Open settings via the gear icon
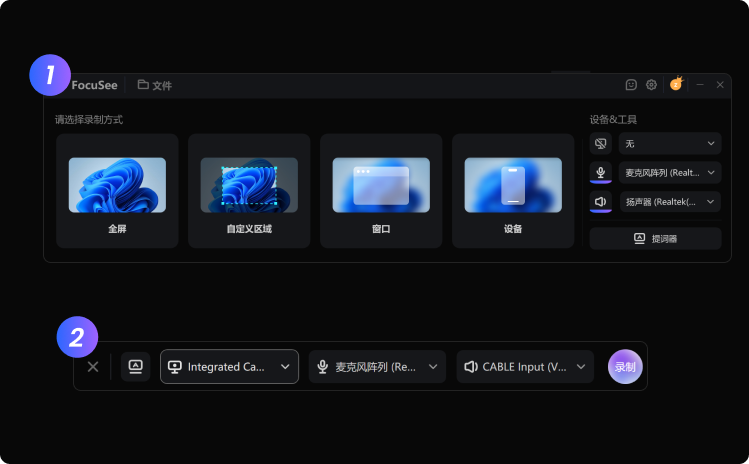Image resolution: width=749 pixels, height=464 pixels. point(651,85)
